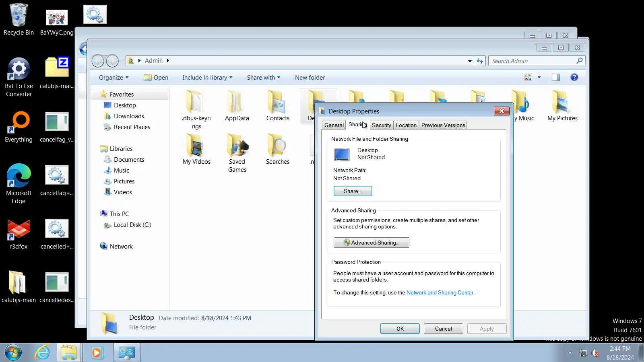The height and width of the screenshot is (362, 644).
Task: Switch to the Location tab
Action: point(406,125)
